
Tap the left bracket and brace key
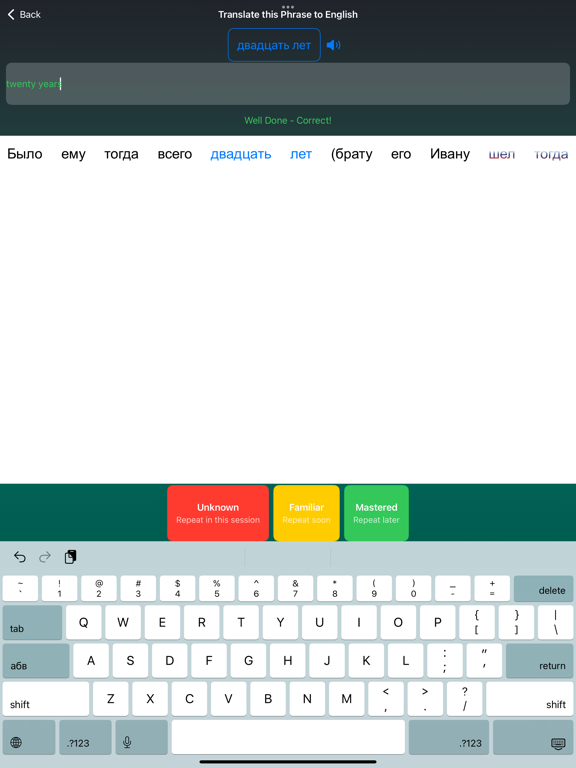pyautogui.click(x=477, y=623)
